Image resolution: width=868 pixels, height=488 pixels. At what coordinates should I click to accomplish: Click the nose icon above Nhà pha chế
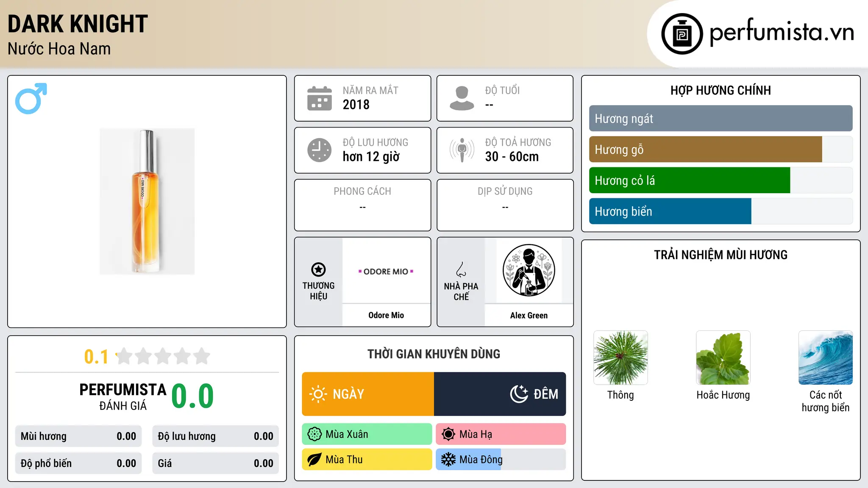click(461, 269)
